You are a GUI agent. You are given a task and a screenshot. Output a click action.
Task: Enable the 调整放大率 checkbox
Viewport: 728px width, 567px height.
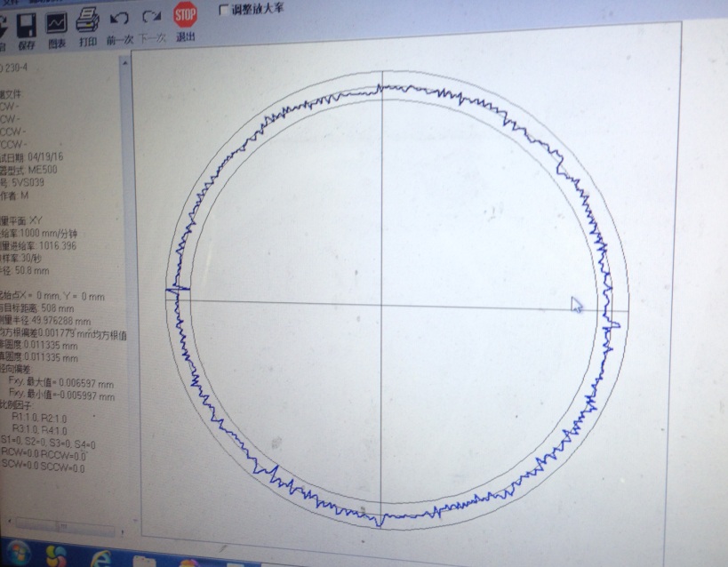pos(223,11)
